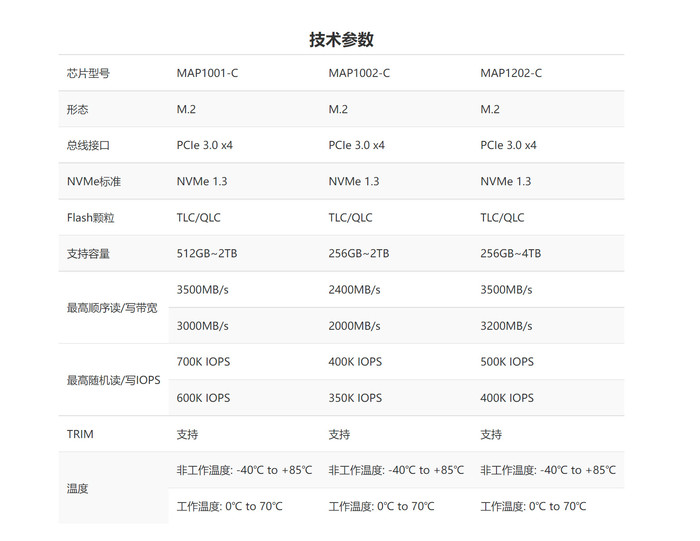Click the 芯片型号 row label
The image size is (700, 541).
click(x=88, y=73)
